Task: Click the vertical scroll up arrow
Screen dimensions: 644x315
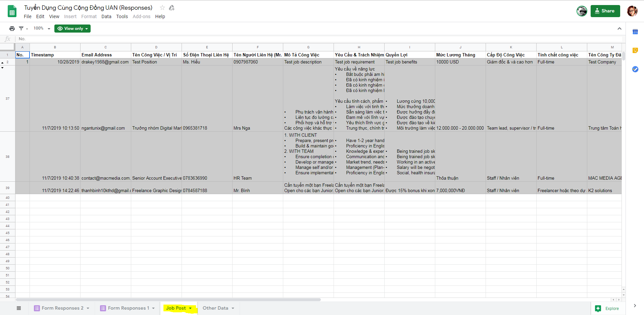Action: [x=624, y=289]
